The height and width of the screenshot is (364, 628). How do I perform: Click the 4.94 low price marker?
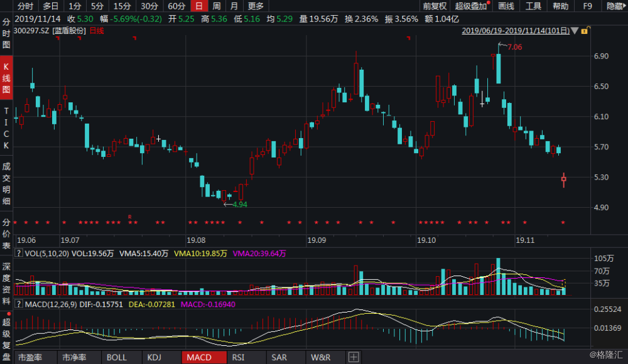[x=240, y=204]
